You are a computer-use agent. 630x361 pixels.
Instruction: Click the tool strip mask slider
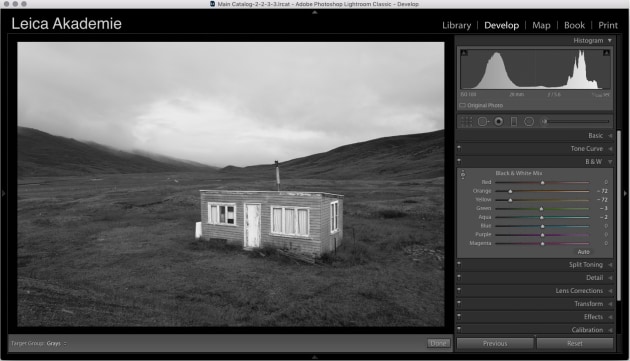(577, 121)
